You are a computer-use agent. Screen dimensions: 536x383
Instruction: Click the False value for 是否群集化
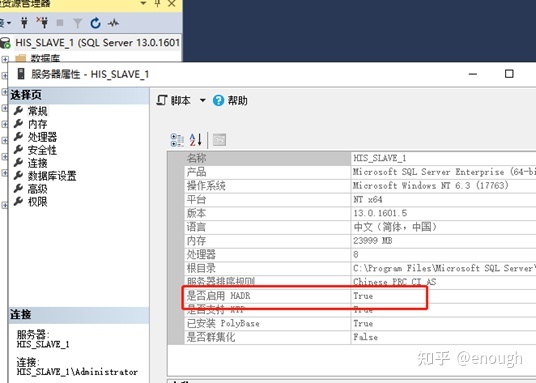click(x=365, y=337)
